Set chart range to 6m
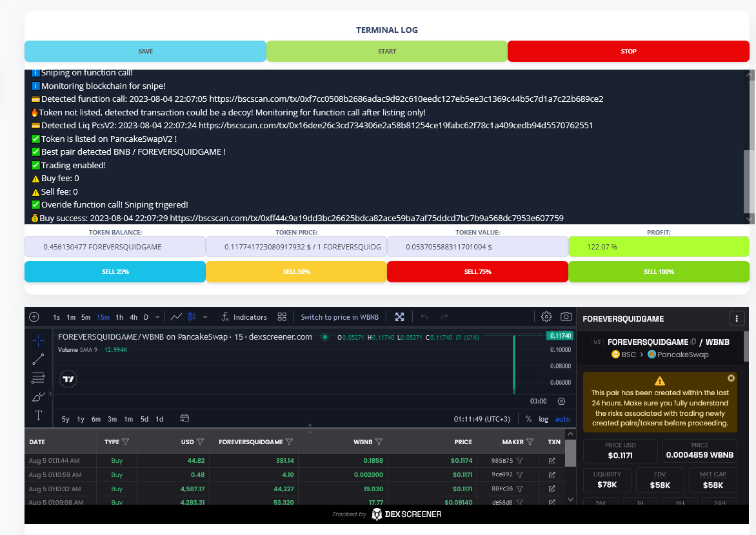Image resolution: width=756 pixels, height=535 pixels. (96, 420)
